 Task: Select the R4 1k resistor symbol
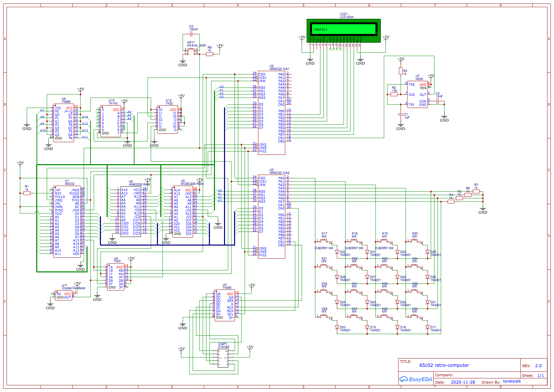click(451, 202)
